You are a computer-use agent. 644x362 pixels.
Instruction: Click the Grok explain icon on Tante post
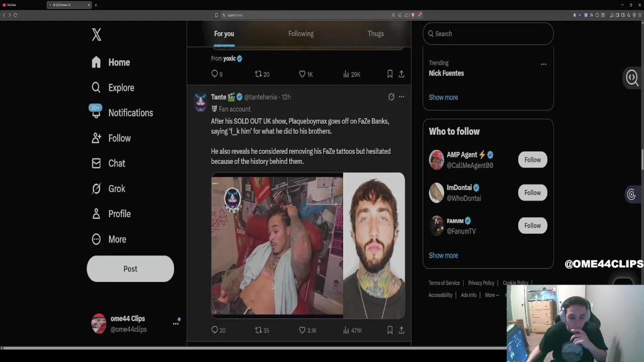click(x=391, y=97)
